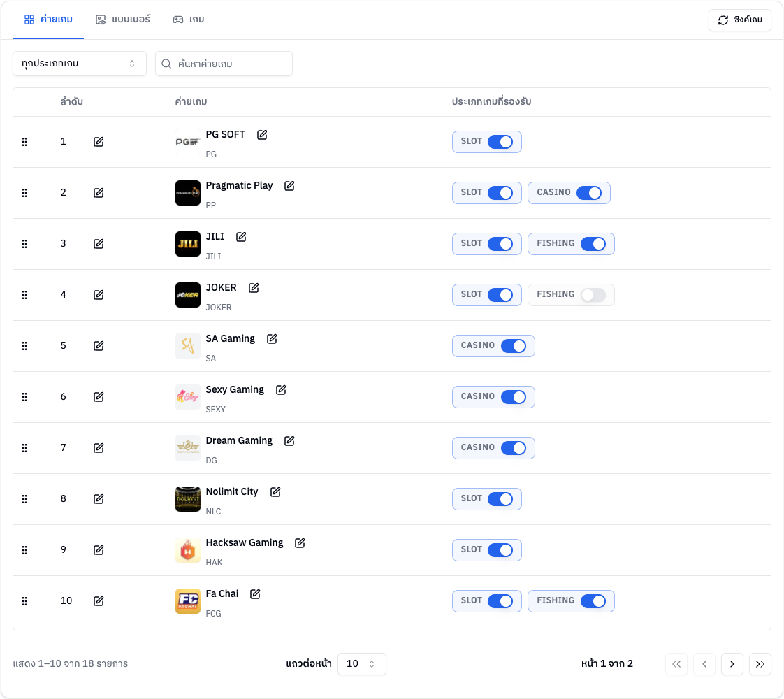Jump to the last page

(x=760, y=663)
